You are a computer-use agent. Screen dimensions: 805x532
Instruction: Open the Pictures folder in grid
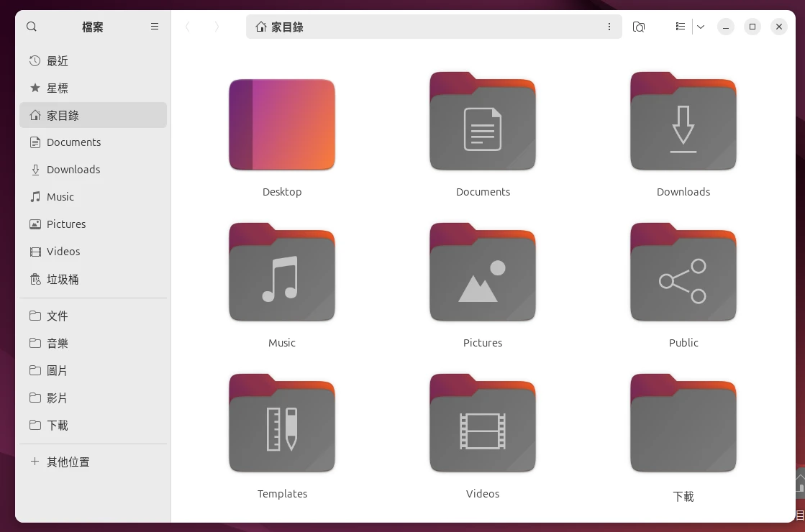click(483, 276)
